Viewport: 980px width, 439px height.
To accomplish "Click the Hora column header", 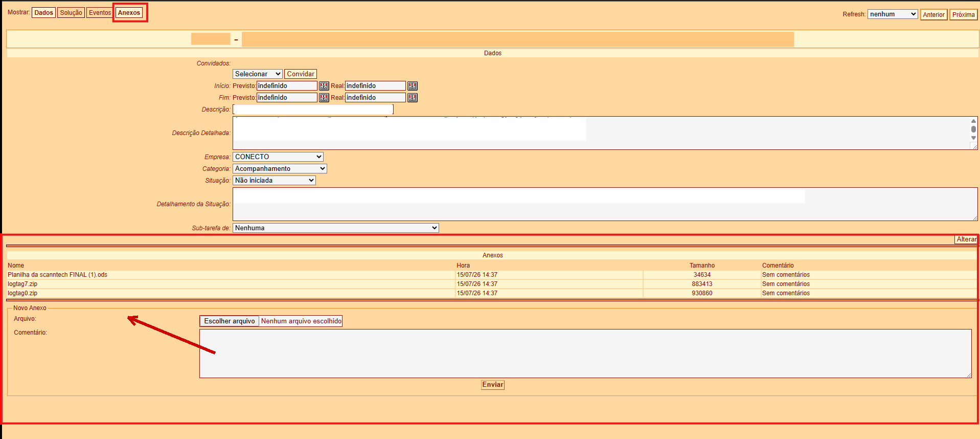I will (463, 266).
